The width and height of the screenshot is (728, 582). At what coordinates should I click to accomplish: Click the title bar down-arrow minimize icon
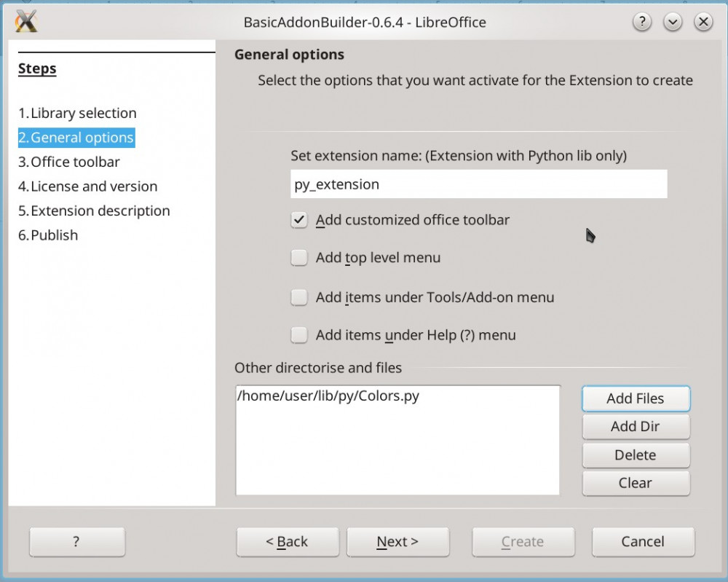click(x=673, y=21)
